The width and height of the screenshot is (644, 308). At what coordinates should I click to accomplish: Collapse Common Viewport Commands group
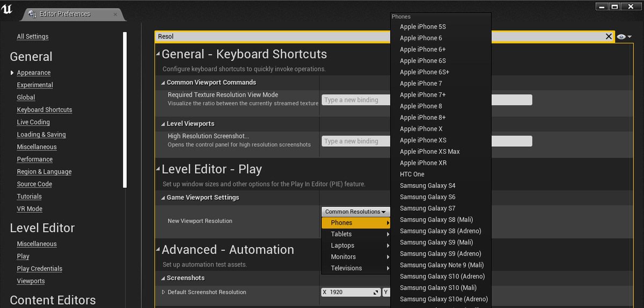163,83
